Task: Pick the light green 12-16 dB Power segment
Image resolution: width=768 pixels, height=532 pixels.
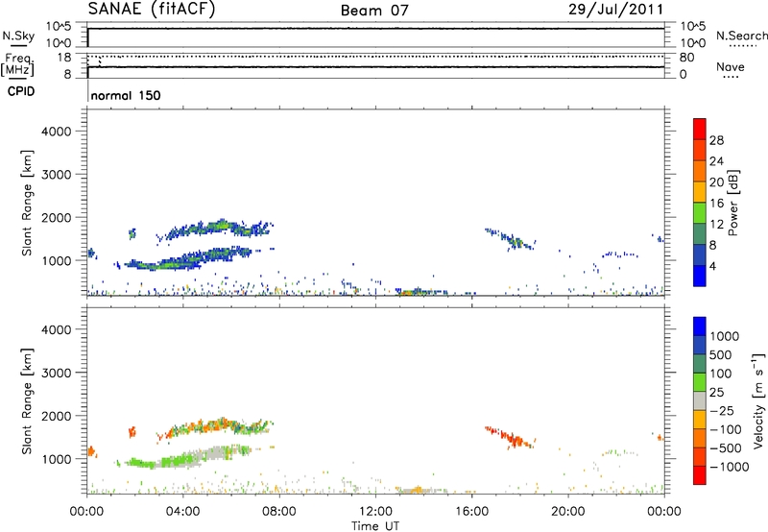Action: tap(700, 212)
